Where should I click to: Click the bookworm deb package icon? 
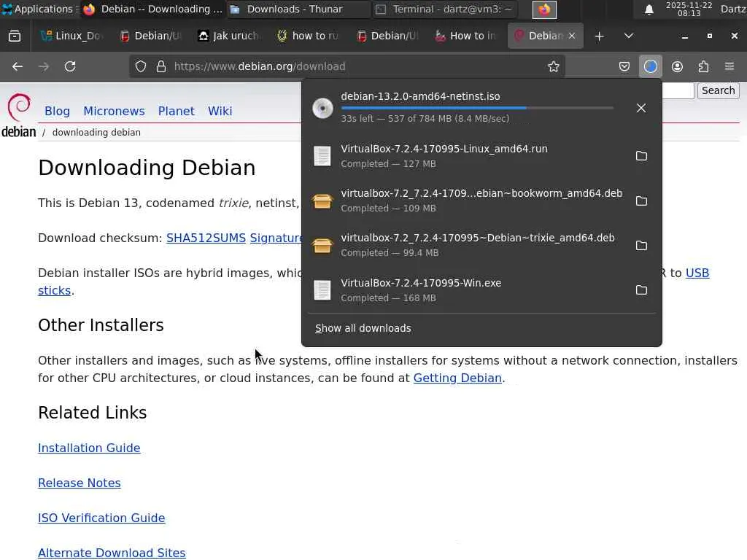tap(322, 201)
